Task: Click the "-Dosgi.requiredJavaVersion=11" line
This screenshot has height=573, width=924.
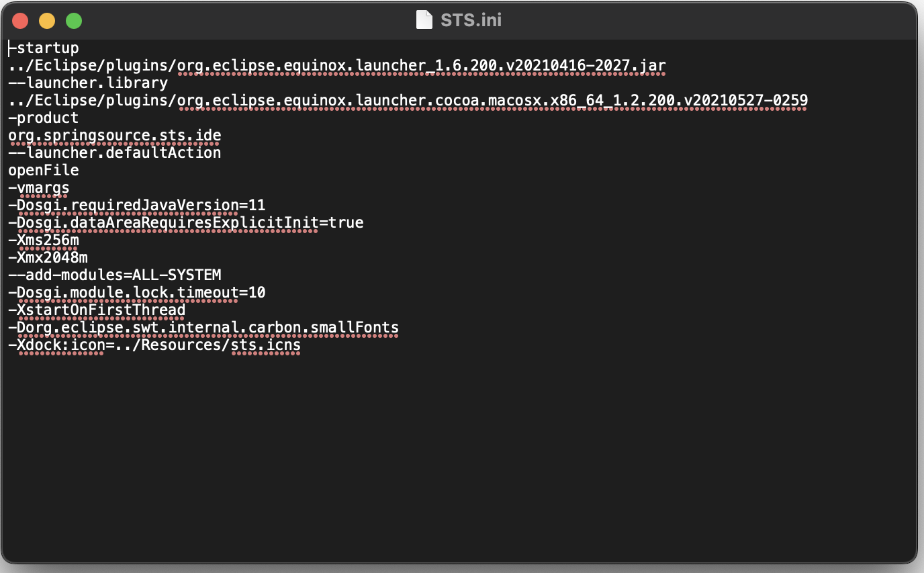Action: point(137,206)
